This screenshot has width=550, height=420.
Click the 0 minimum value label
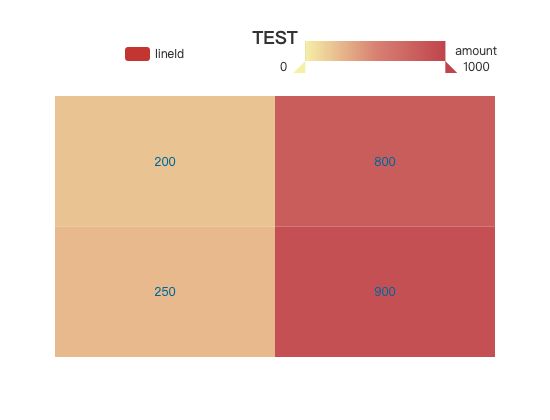pyautogui.click(x=283, y=67)
